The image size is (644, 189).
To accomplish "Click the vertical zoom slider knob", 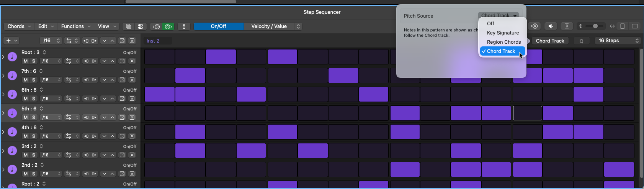I will point(595,26).
